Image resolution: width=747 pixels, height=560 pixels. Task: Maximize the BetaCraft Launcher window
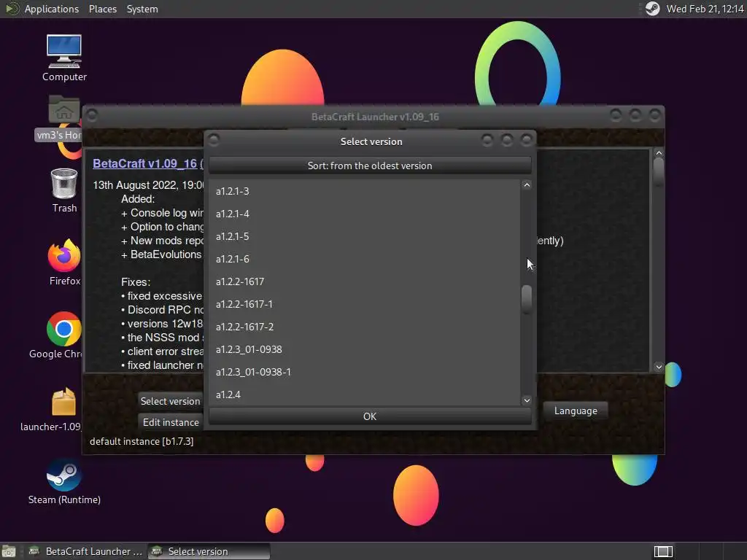[x=635, y=114]
